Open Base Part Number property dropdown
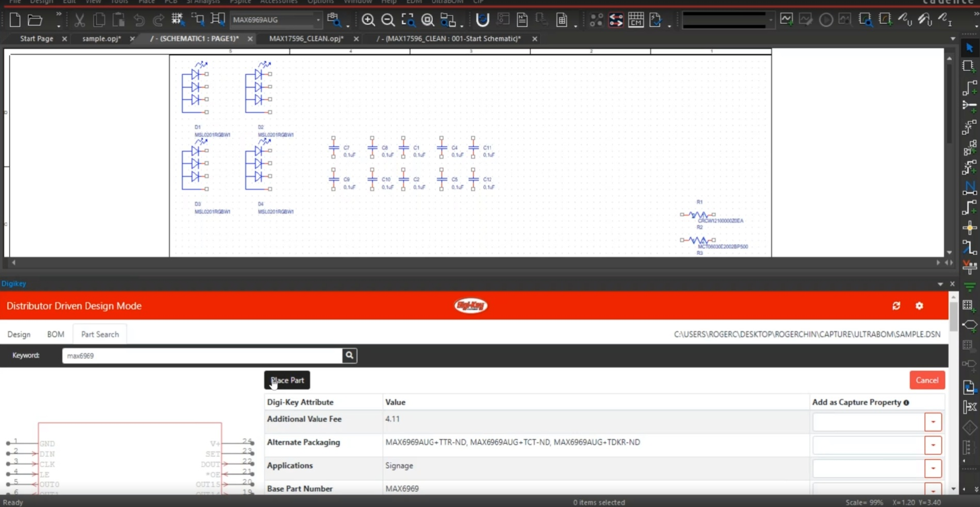 (933, 489)
